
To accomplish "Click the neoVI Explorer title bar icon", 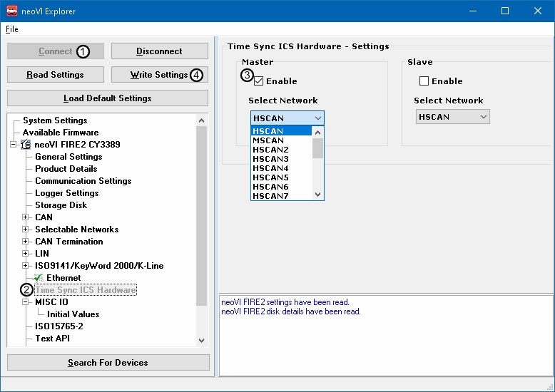I will 12,11.
